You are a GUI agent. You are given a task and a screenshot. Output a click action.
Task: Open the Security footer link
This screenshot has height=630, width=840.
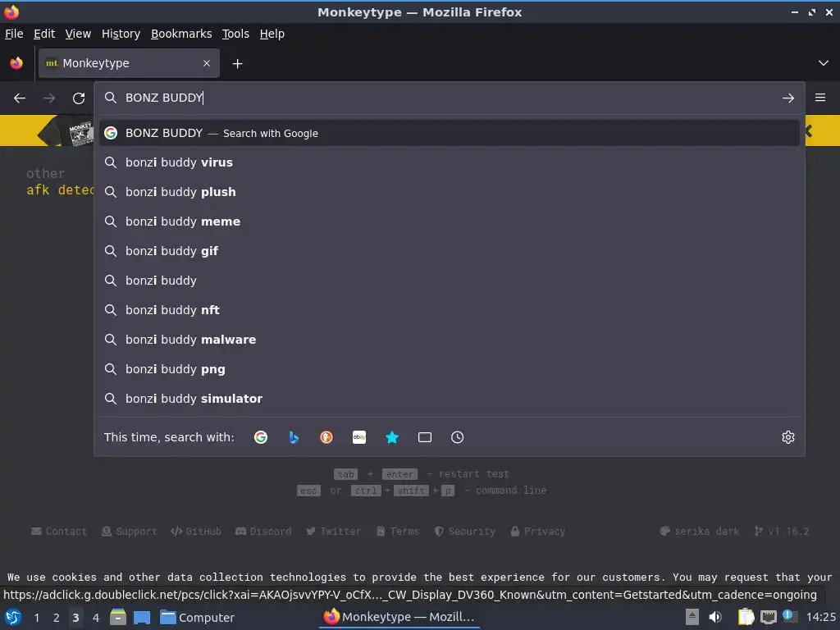point(464,531)
